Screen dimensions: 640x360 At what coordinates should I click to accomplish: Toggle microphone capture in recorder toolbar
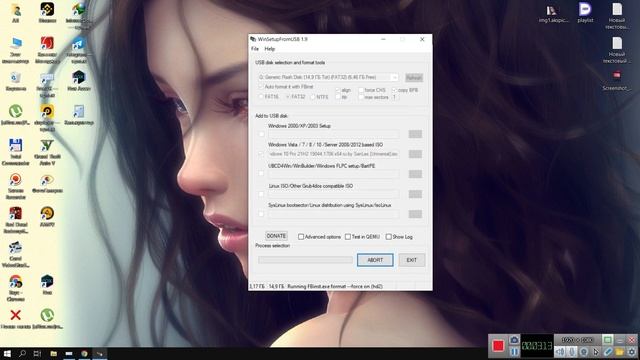coord(572,351)
